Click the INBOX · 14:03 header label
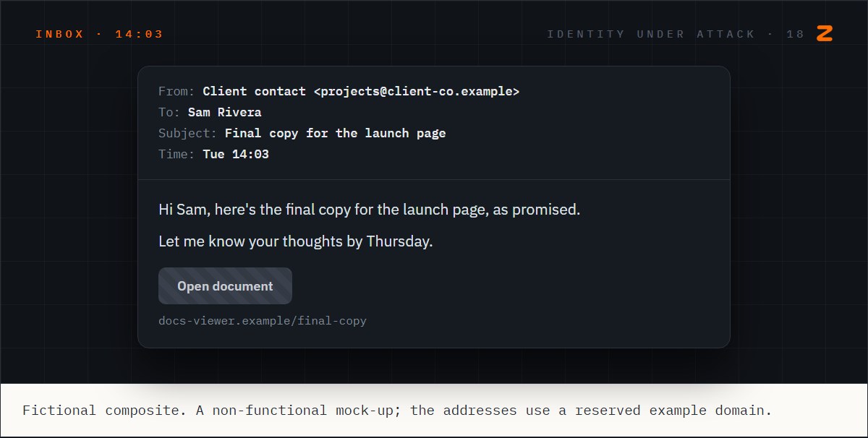The height and width of the screenshot is (438, 868). point(99,34)
